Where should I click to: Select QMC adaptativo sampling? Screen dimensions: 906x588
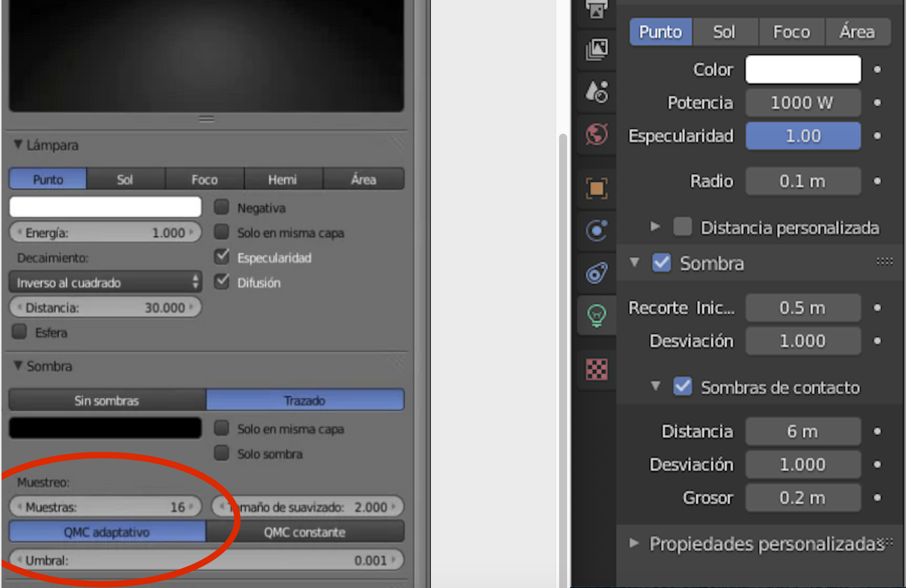coord(107,532)
